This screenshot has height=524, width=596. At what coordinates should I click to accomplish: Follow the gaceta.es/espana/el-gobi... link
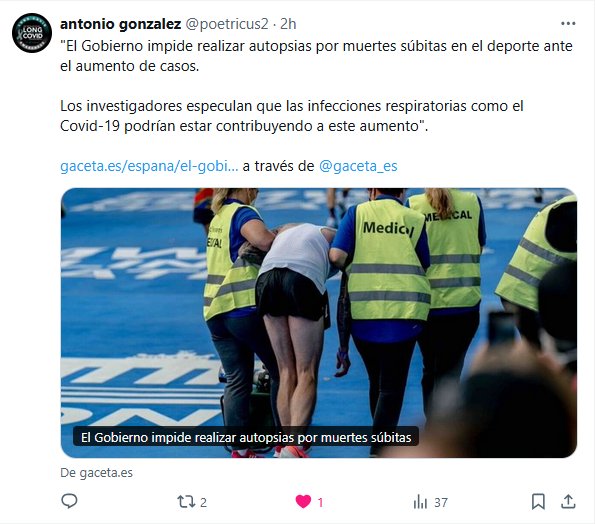[149, 166]
